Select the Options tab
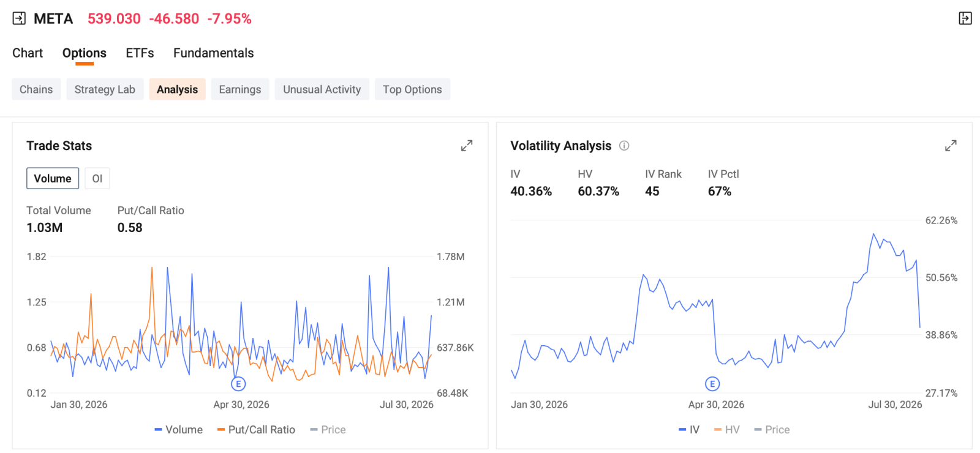Viewport: 980px width, 453px height. pyautogui.click(x=85, y=53)
